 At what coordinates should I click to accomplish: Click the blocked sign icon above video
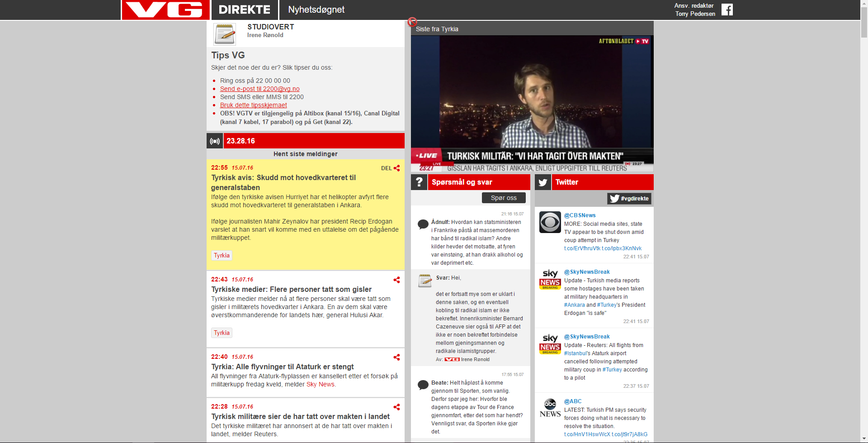click(412, 22)
